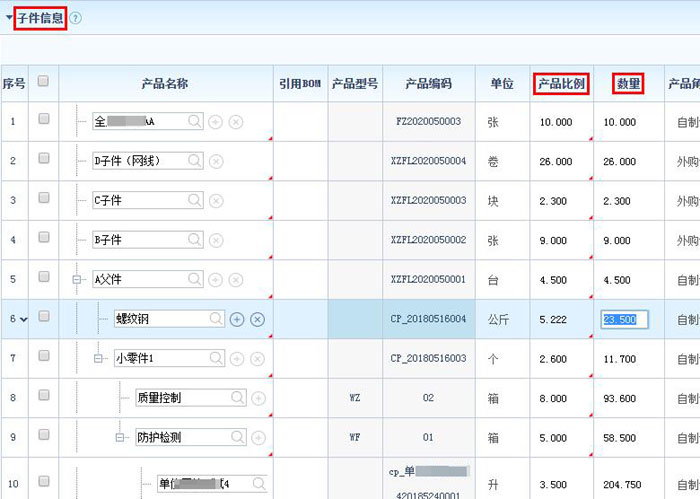Collapse the 小零件1 tree node

[98, 358]
